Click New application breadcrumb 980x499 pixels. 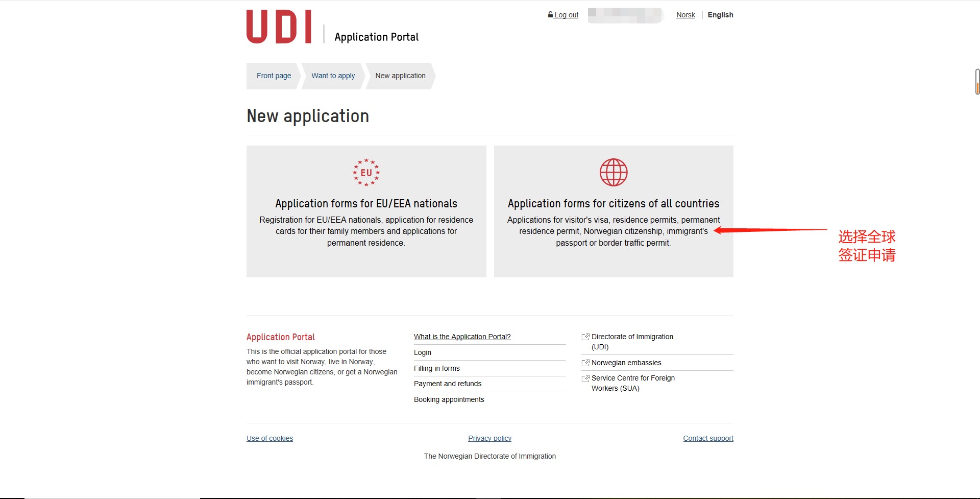[x=400, y=76]
